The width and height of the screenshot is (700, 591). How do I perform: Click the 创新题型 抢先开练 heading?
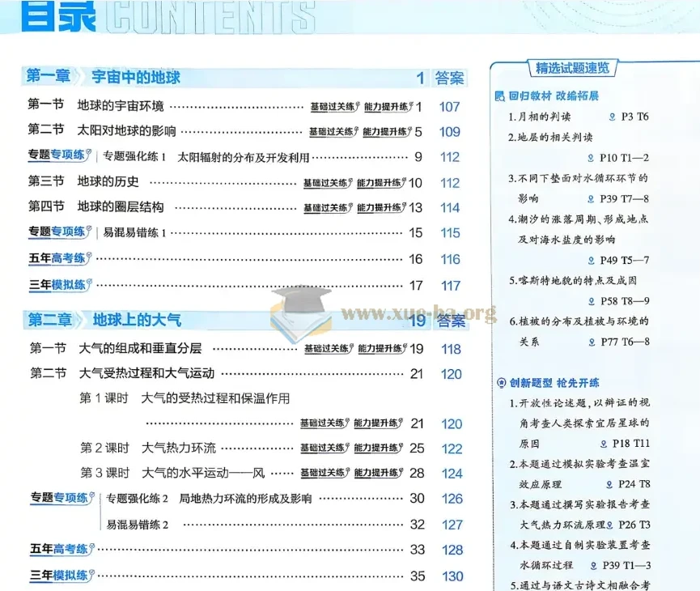(555, 383)
